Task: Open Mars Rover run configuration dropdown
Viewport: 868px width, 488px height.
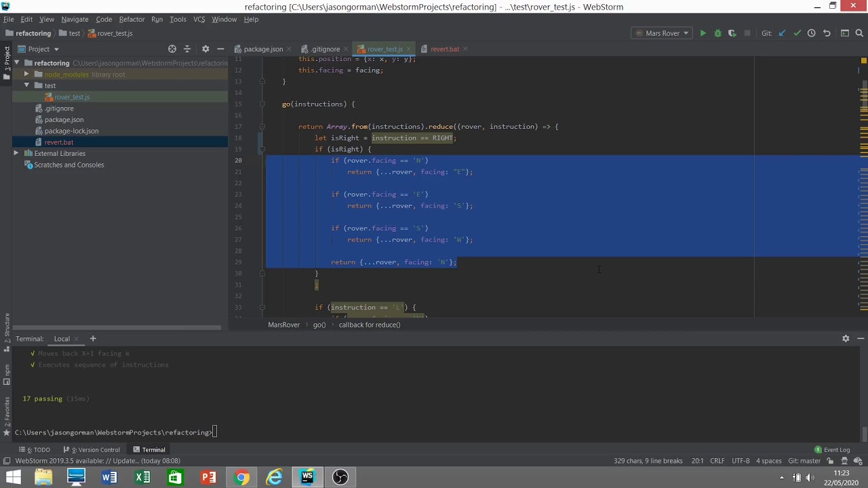Action: (x=662, y=33)
